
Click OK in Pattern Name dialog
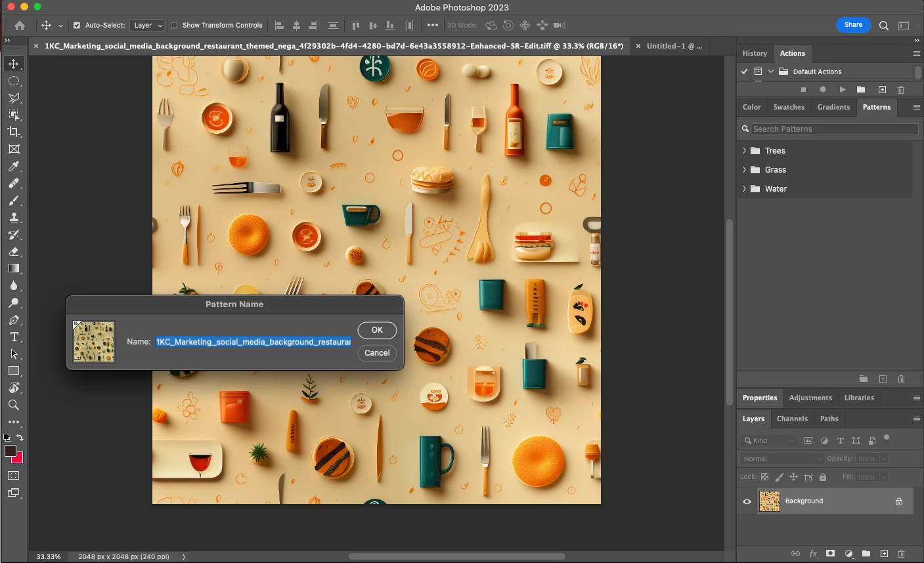click(x=377, y=330)
